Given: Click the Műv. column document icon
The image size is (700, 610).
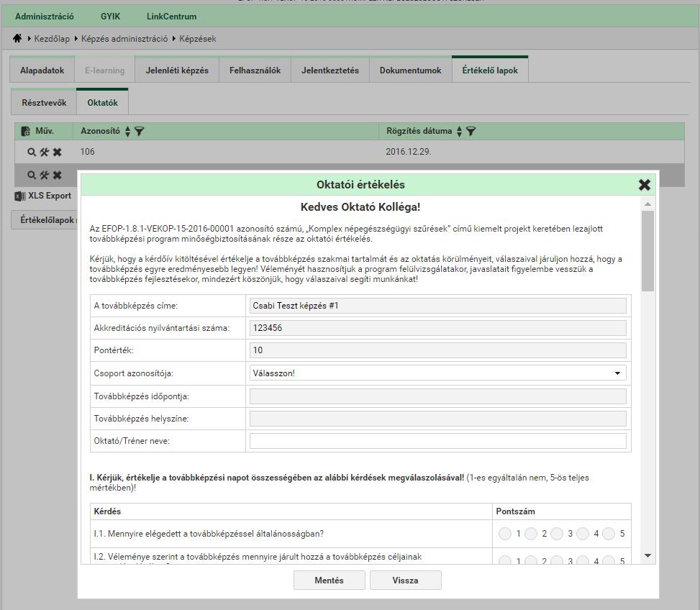Looking at the screenshot, I should pyautogui.click(x=26, y=131).
